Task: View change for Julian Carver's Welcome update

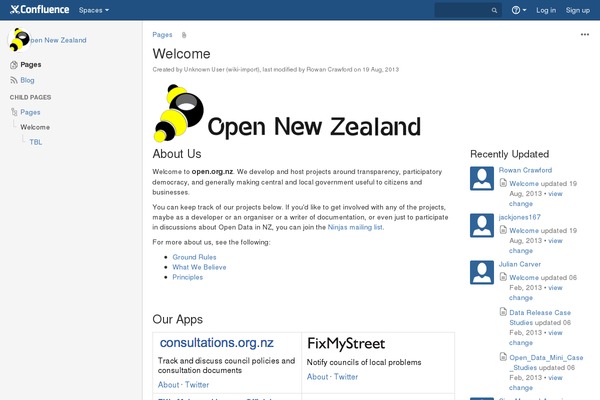Action: pyautogui.click(x=536, y=293)
